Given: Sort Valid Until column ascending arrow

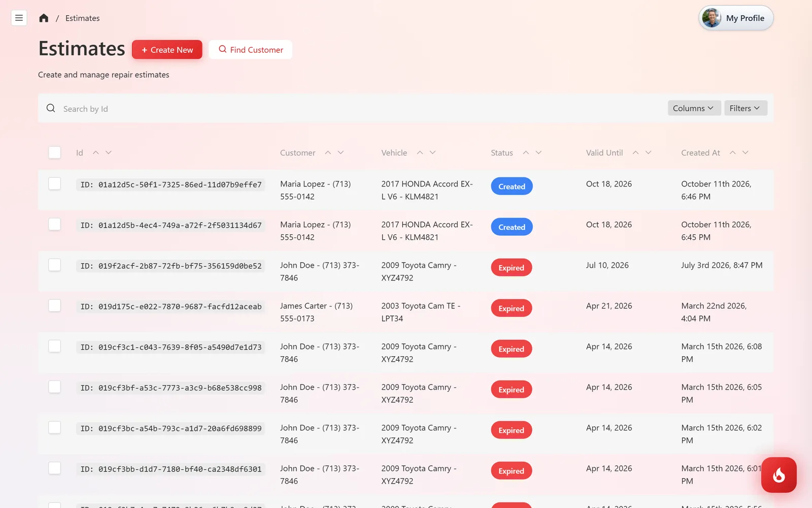Looking at the screenshot, I should [635, 152].
